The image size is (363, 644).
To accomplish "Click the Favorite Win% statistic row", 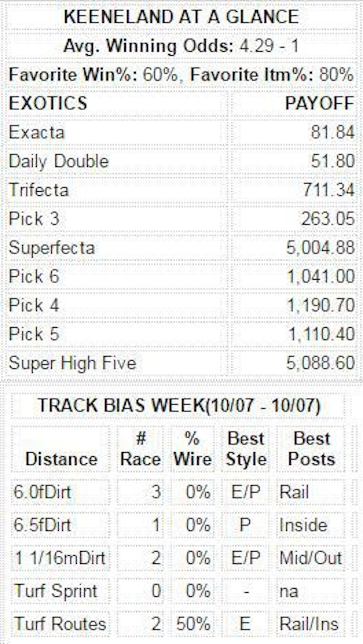I will point(181,74).
